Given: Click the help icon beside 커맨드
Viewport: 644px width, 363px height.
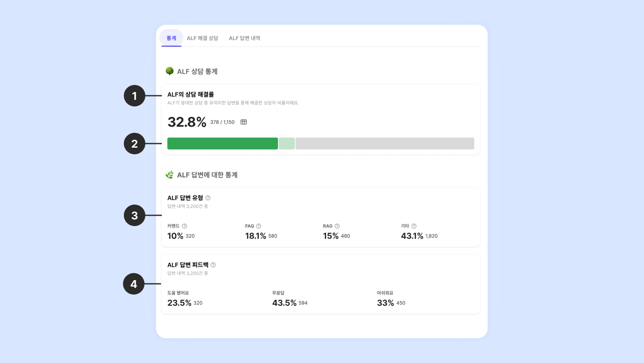Looking at the screenshot, I should 185,226.
